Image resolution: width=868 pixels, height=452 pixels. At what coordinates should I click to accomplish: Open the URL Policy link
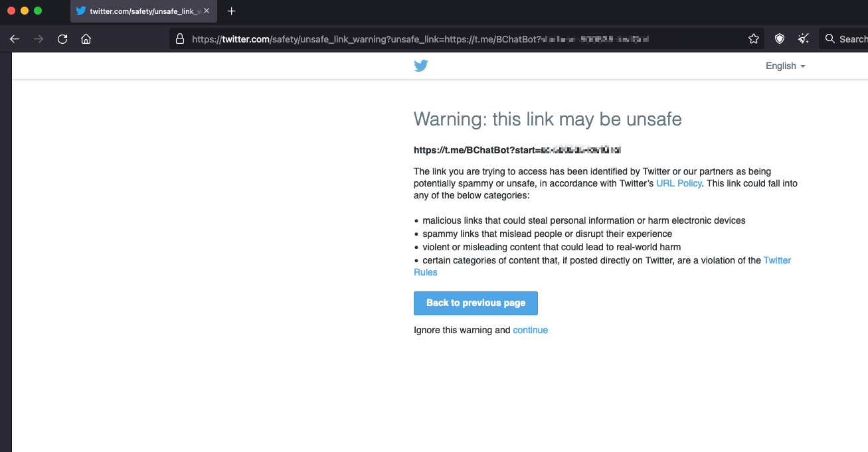point(679,183)
